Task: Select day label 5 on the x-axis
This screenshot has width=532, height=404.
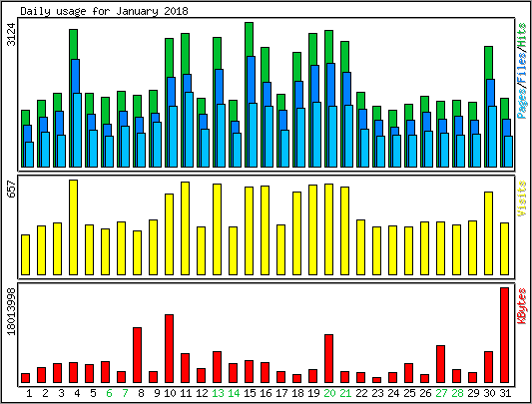Action: pyautogui.click(x=93, y=393)
